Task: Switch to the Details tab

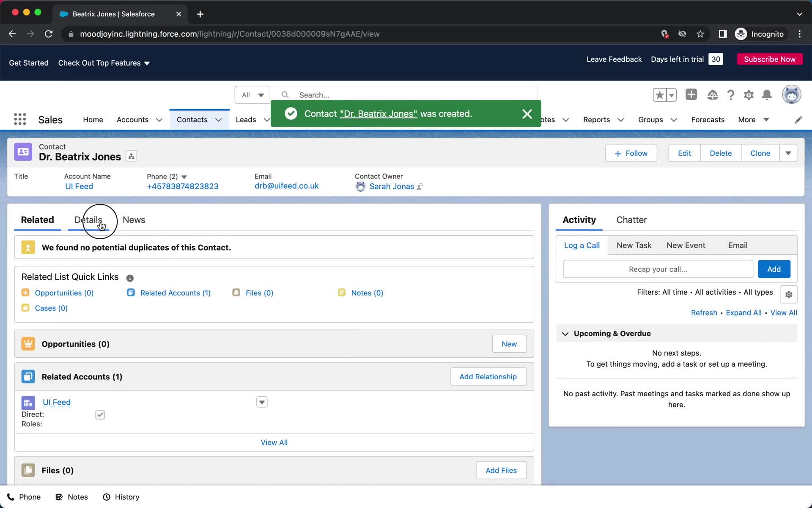Action: coord(88,220)
